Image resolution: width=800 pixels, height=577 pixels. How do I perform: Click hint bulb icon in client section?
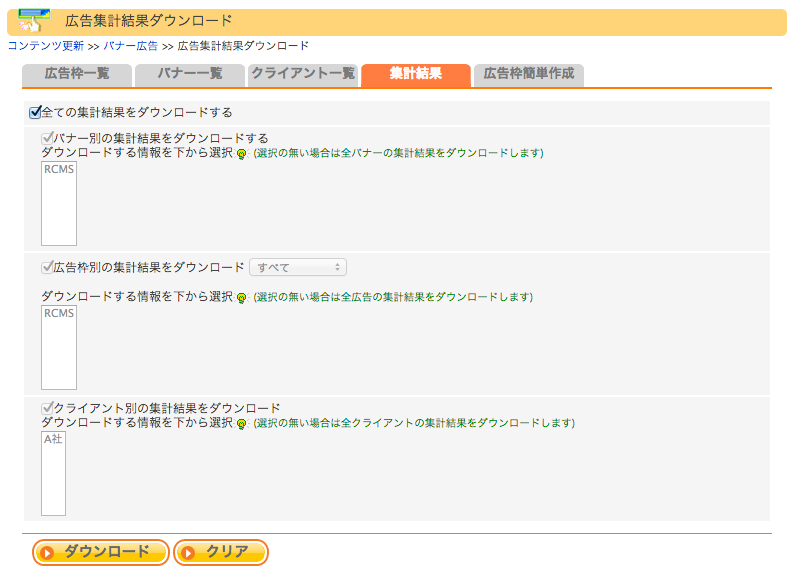(x=241, y=423)
